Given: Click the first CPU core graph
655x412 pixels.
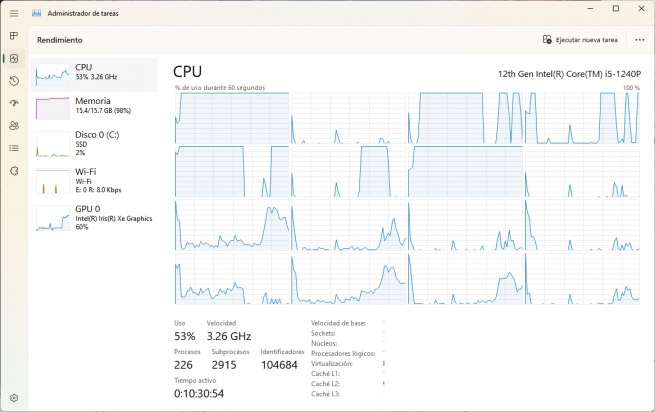Looking at the screenshot, I should [232, 117].
